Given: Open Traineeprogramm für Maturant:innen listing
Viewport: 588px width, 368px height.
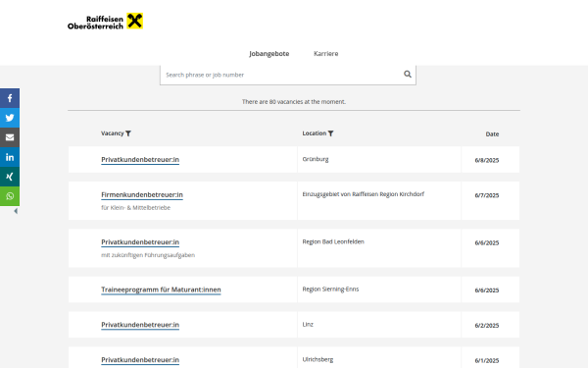Looking at the screenshot, I should [x=161, y=289].
